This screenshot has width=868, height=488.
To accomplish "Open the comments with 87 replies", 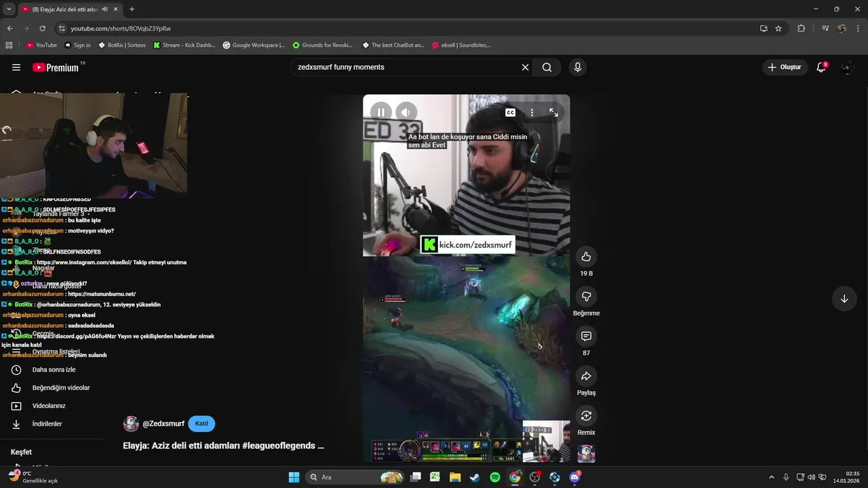I will pyautogui.click(x=586, y=336).
